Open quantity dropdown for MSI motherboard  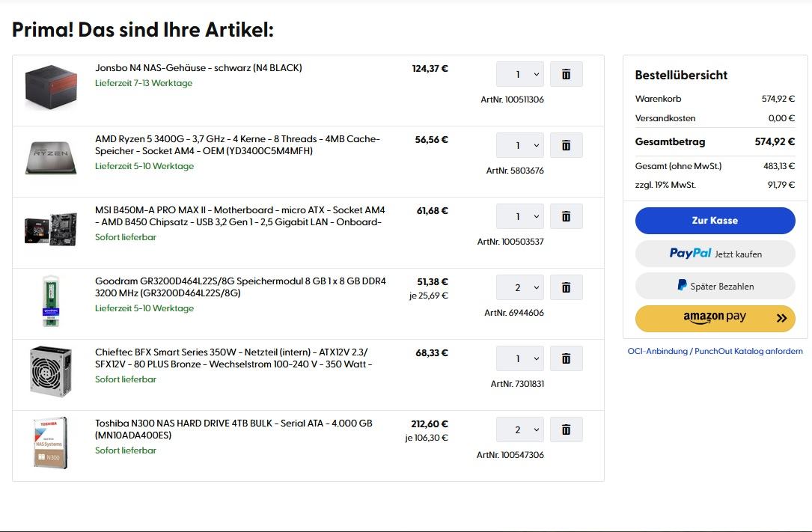tap(520, 216)
